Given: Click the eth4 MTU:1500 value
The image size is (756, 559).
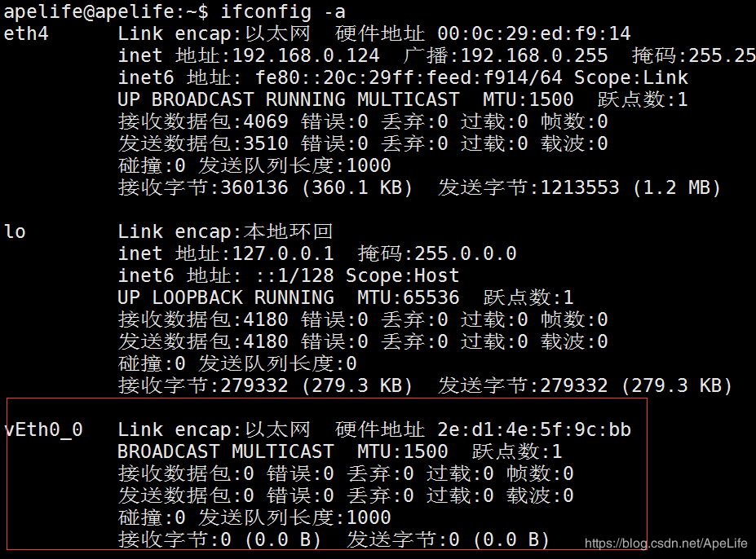Looking at the screenshot, I should [x=528, y=99].
